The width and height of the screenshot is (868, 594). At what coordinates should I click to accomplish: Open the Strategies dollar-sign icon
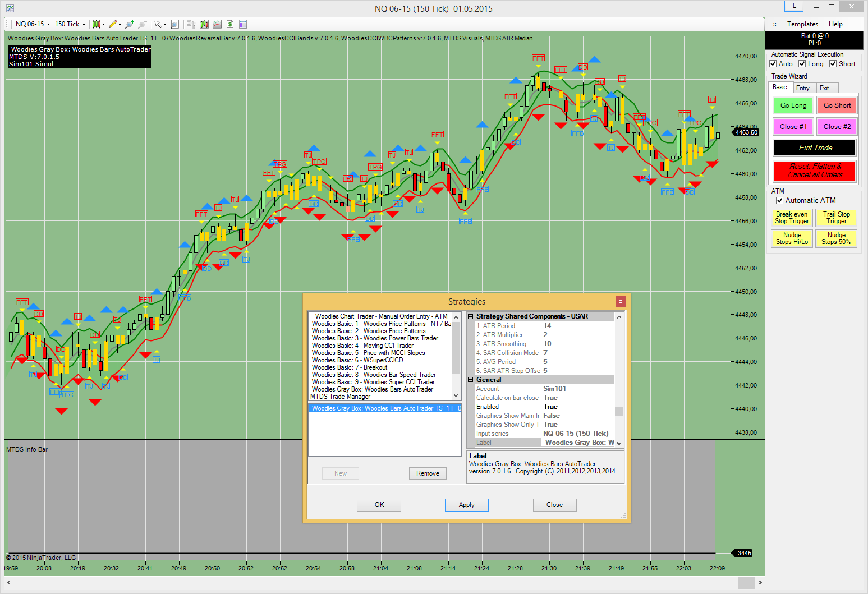tap(230, 24)
